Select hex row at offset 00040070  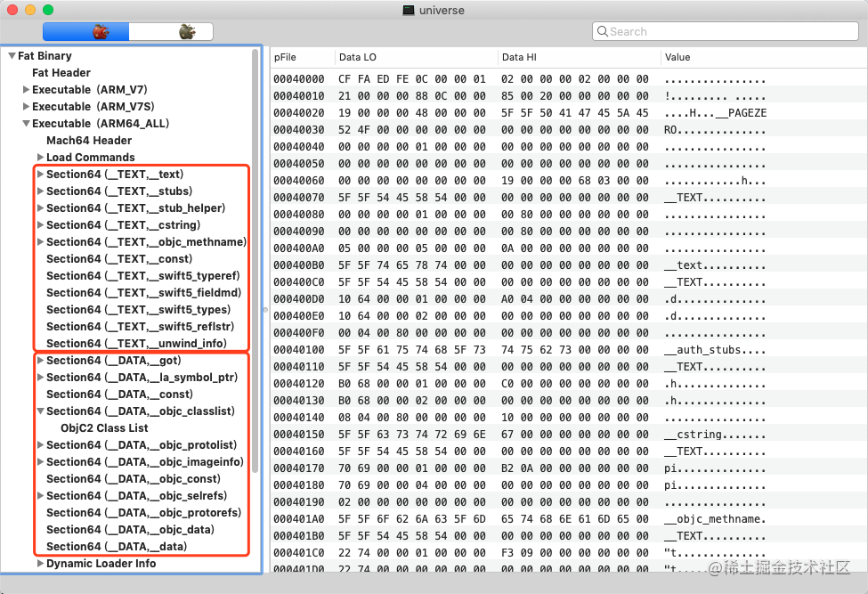pyautogui.click(x=569, y=198)
